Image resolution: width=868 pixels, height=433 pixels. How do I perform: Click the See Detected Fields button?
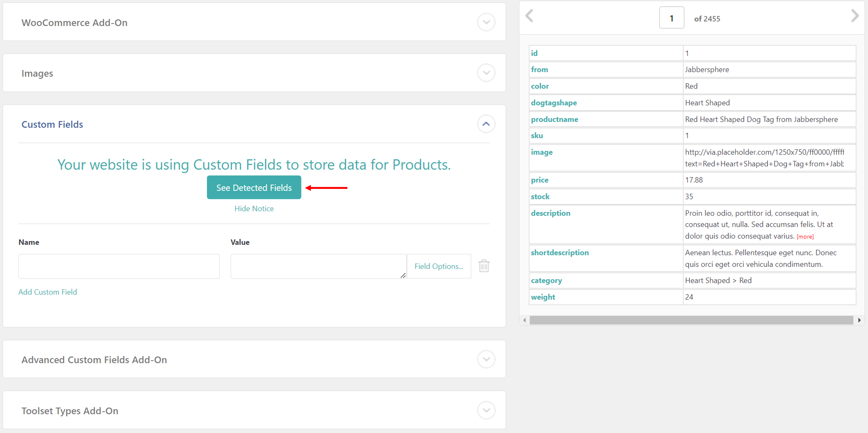point(254,187)
